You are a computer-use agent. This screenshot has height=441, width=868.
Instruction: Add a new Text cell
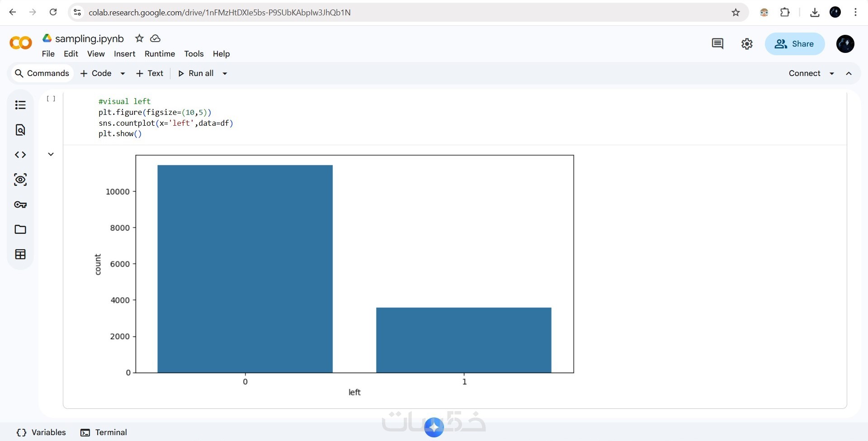(x=150, y=73)
